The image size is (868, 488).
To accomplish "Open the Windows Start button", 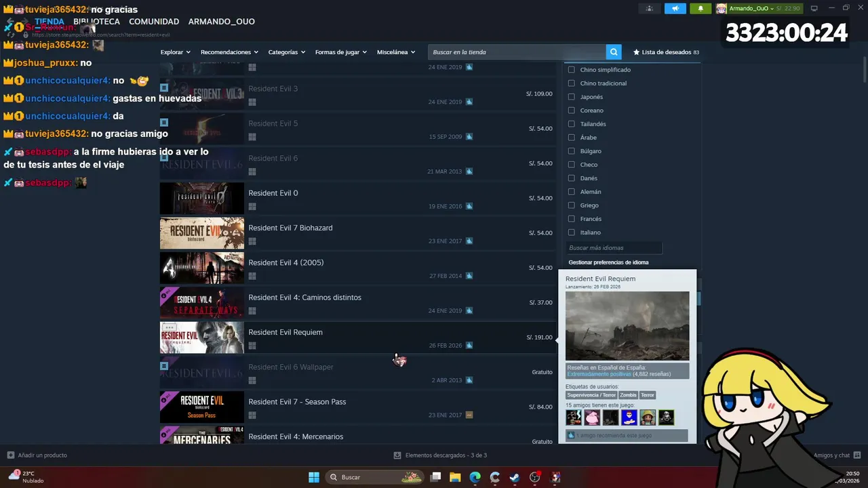I will [314, 477].
